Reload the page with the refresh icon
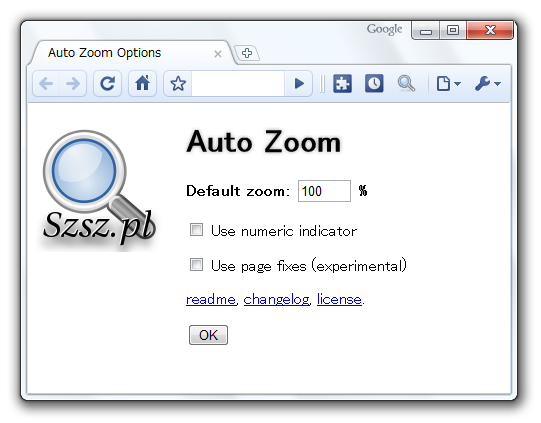Screen dimensions: 541x423 pos(107,83)
